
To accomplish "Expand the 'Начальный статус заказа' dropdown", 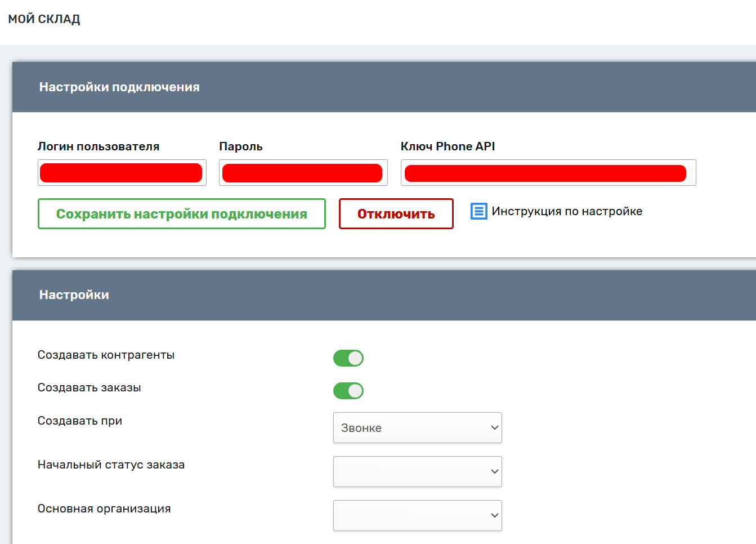I will pos(417,472).
